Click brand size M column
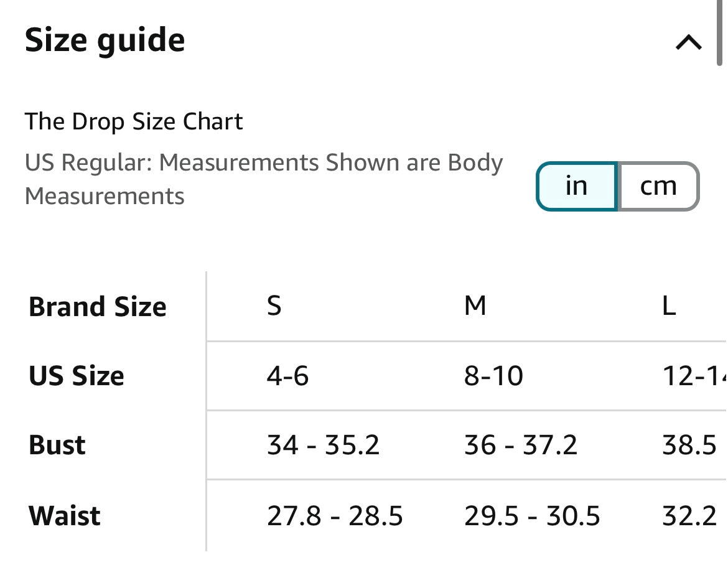This screenshot has width=728, height=575. coord(475,306)
